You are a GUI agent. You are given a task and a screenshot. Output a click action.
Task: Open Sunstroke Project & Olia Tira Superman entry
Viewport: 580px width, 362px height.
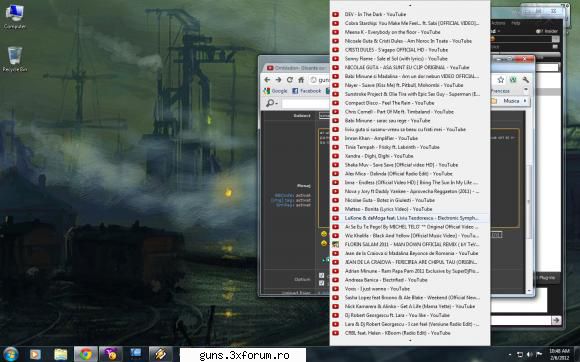pos(410,94)
